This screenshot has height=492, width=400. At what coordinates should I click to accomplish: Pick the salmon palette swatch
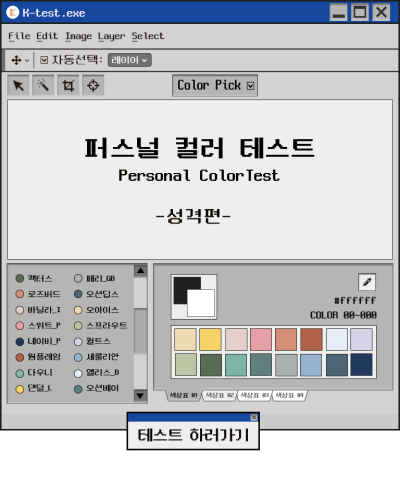tap(286, 339)
